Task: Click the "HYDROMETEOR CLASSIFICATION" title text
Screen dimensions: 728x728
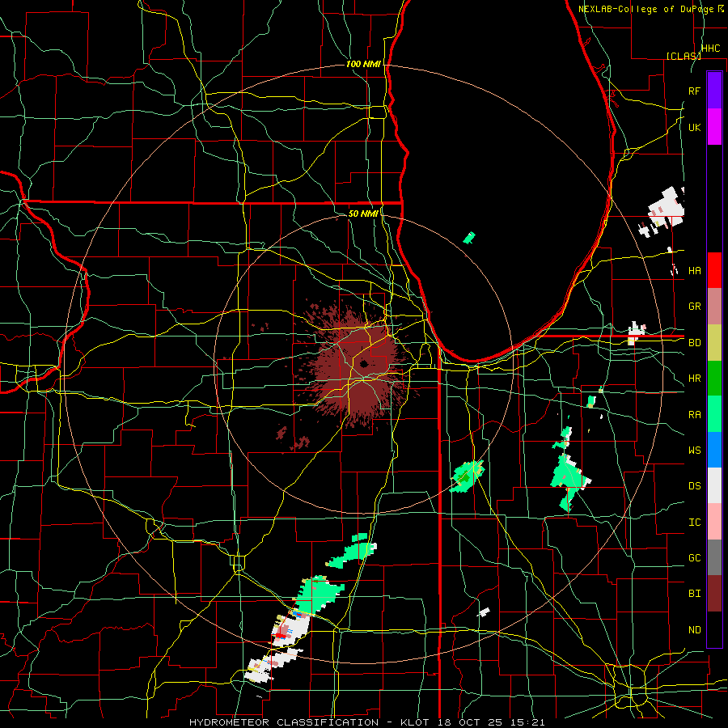Action: point(284,722)
